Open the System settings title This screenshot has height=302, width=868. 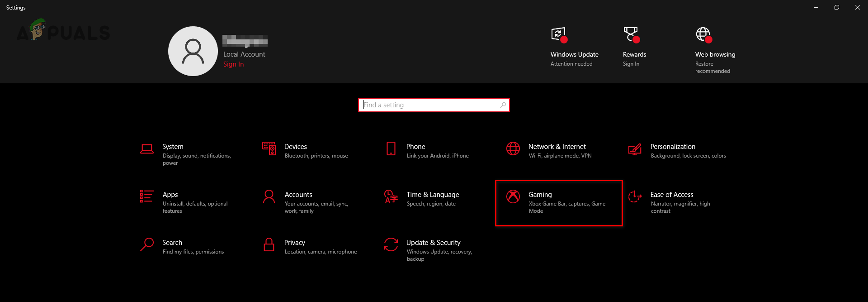click(x=173, y=147)
